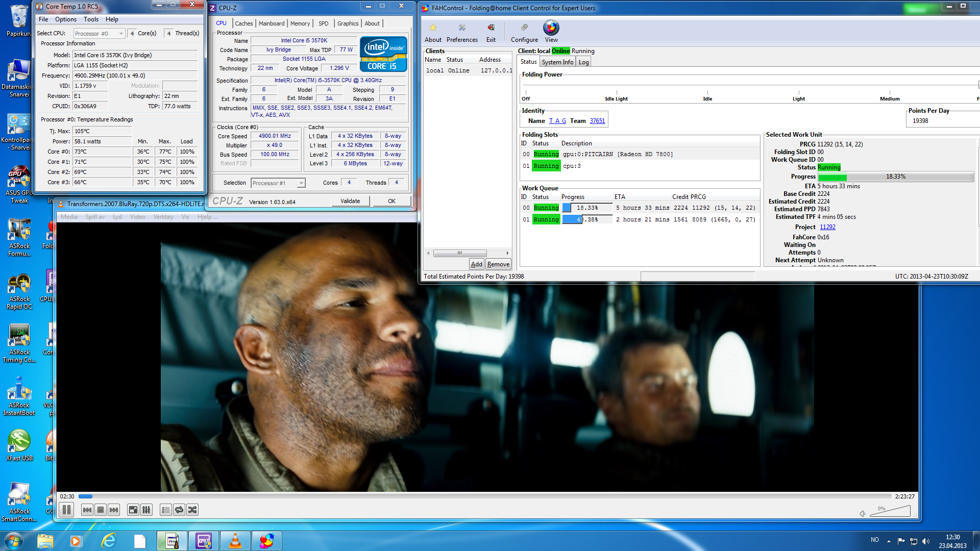Toggle VLC loop/repeat mode
The width and height of the screenshot is (980, 551).
(179, 510)
